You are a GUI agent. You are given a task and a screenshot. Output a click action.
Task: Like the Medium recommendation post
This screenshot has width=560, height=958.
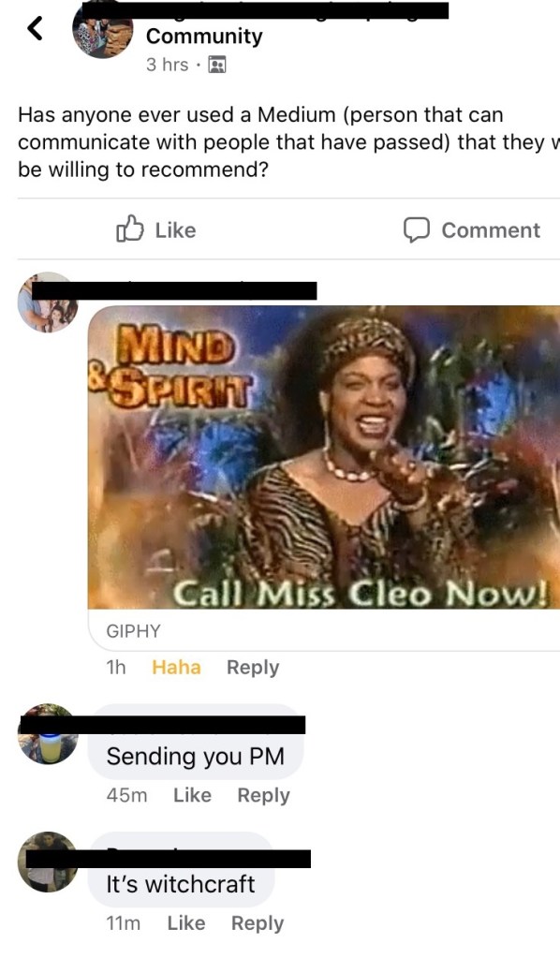coord(156,229)
